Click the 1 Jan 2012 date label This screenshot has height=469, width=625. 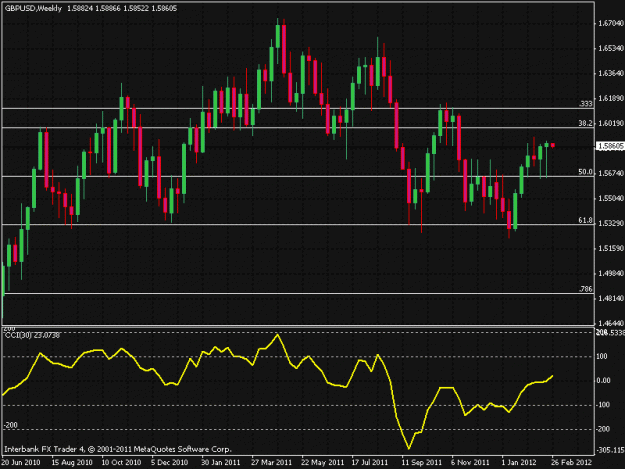519,462
